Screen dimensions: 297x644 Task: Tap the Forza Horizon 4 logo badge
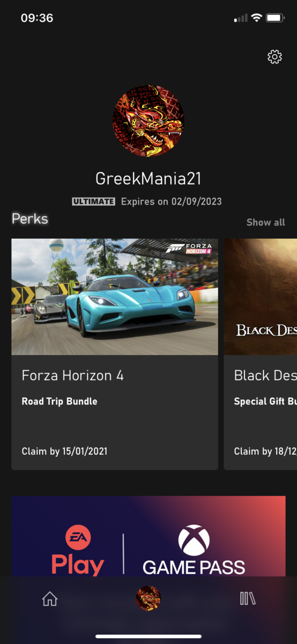coord(189,248)
